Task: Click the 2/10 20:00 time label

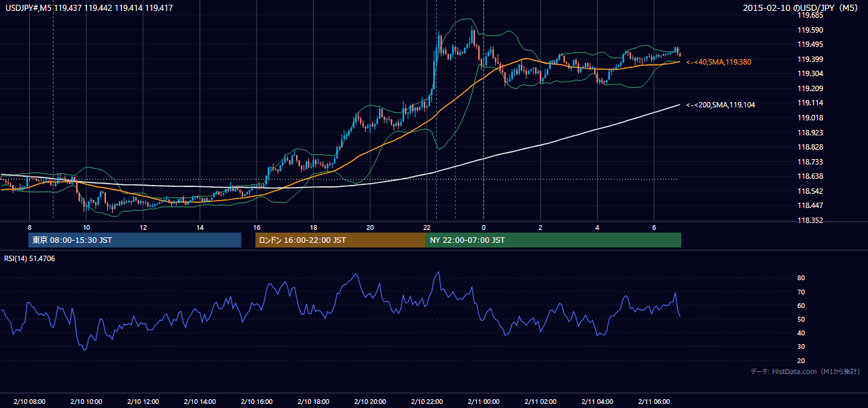Action: (x=369, y=402)
